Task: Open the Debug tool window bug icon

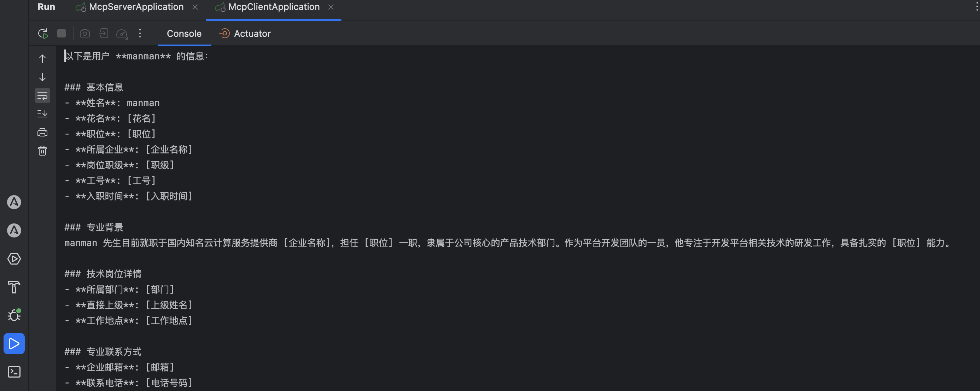Action: click(14, 315)
